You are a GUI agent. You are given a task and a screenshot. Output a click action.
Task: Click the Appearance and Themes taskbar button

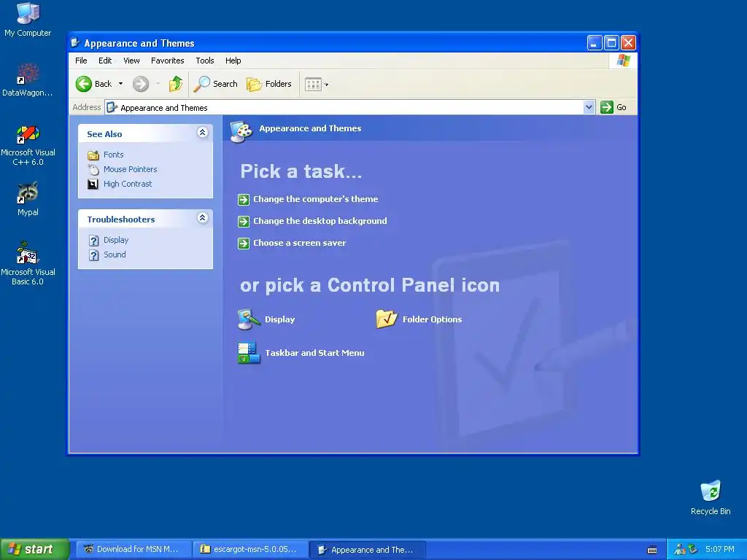click(x=368, y=549)
